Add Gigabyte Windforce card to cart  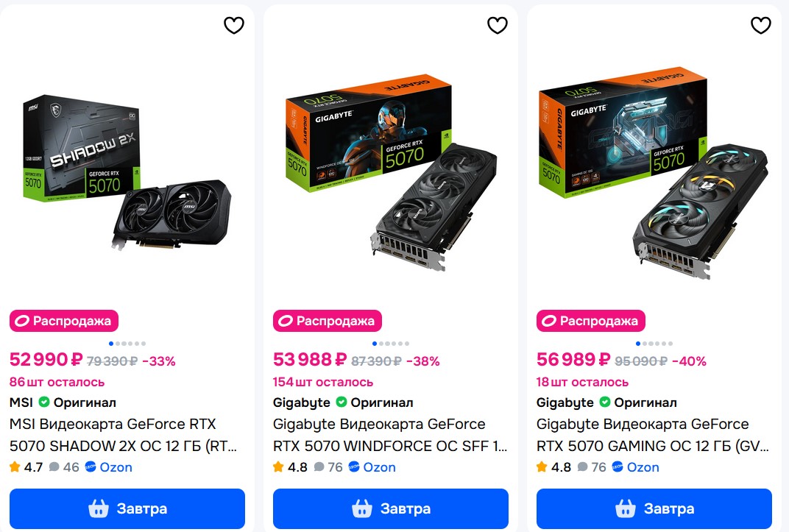tap(391, 508)
